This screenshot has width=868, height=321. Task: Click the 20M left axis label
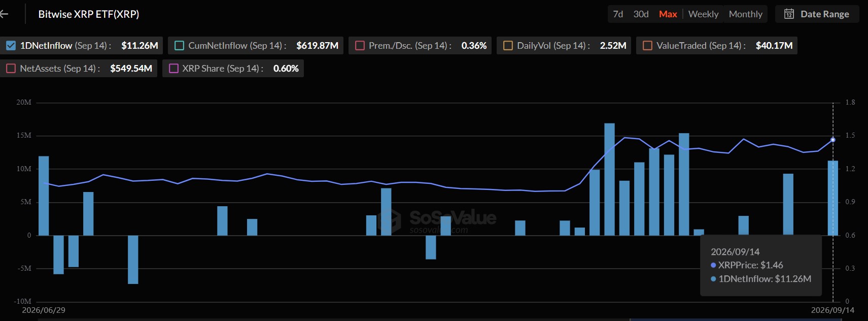24,103
